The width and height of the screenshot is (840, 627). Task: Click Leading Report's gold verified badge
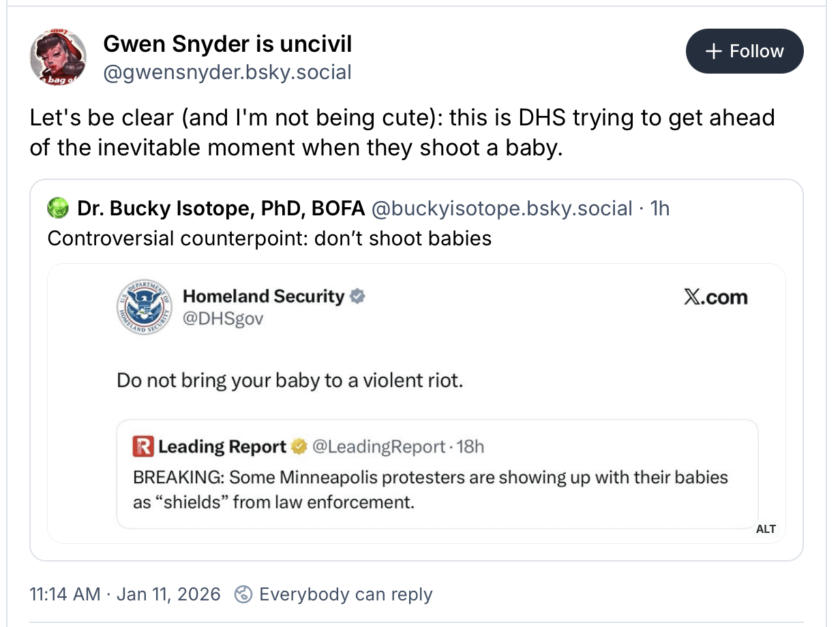pos(298,447)
